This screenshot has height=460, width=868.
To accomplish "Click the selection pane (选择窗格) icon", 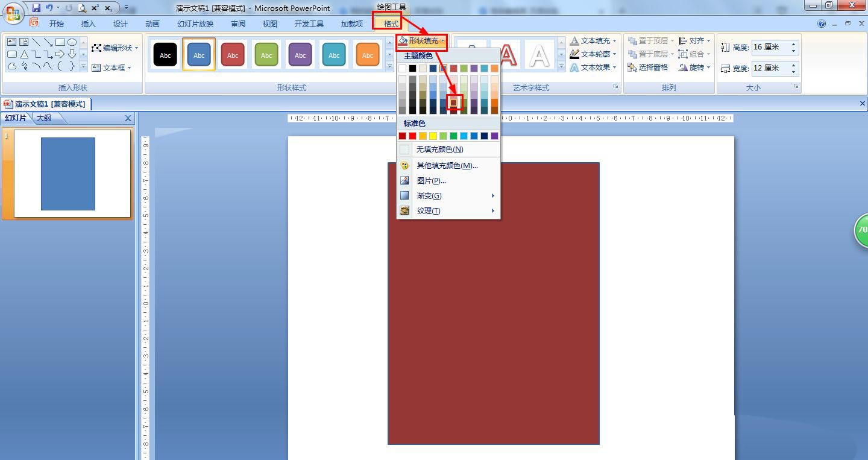I will [x=648, y=68].
